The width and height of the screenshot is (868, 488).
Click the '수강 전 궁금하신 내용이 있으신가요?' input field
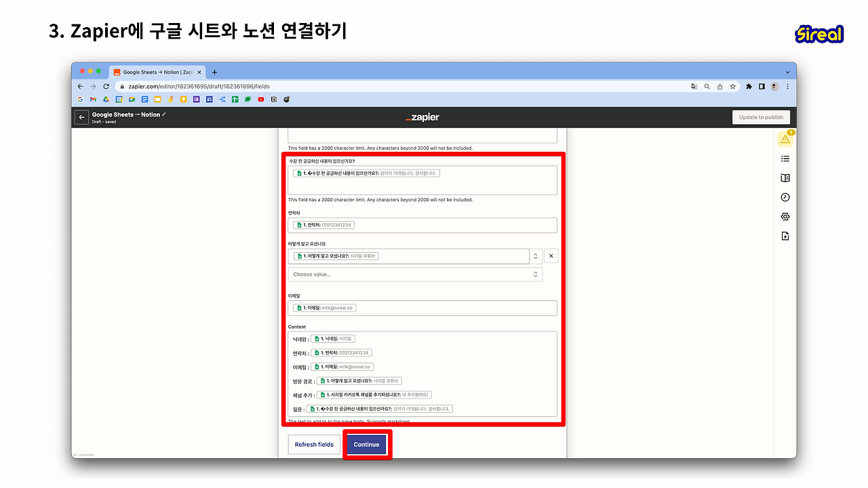[422, 180]
